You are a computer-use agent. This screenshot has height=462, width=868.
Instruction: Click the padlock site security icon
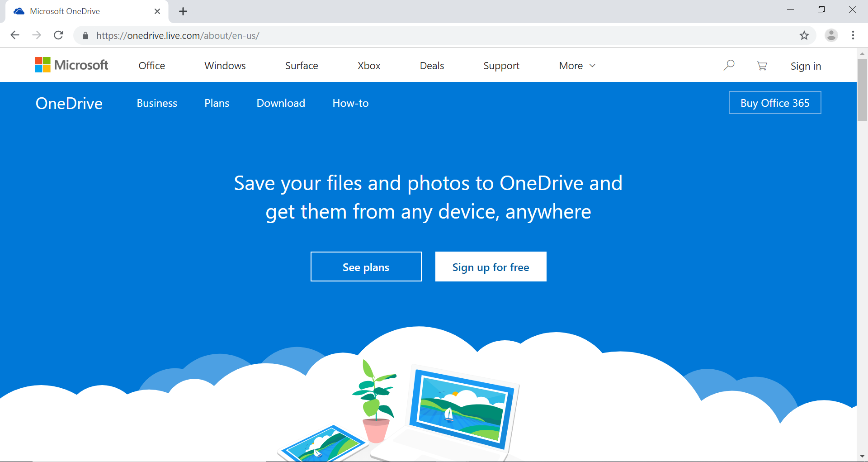[x=85, y=36]
